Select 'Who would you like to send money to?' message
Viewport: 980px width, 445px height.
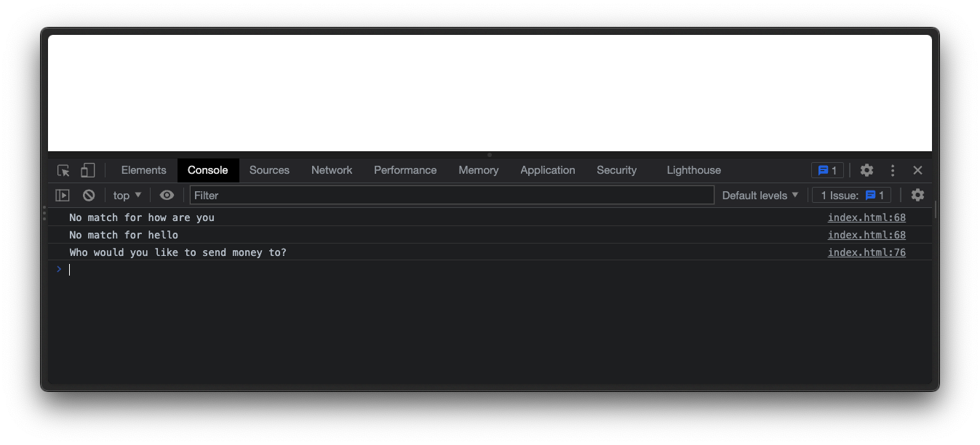(178, 252)
